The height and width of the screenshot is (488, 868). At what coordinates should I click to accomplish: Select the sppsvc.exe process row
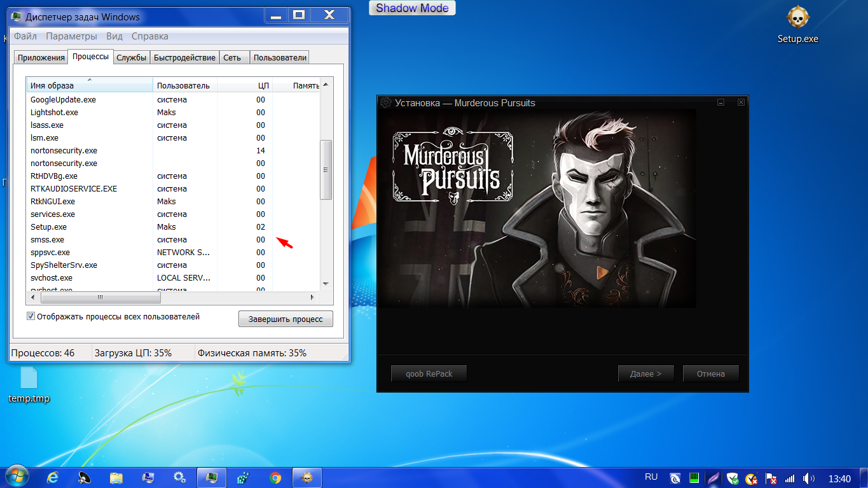click(172, 252)
